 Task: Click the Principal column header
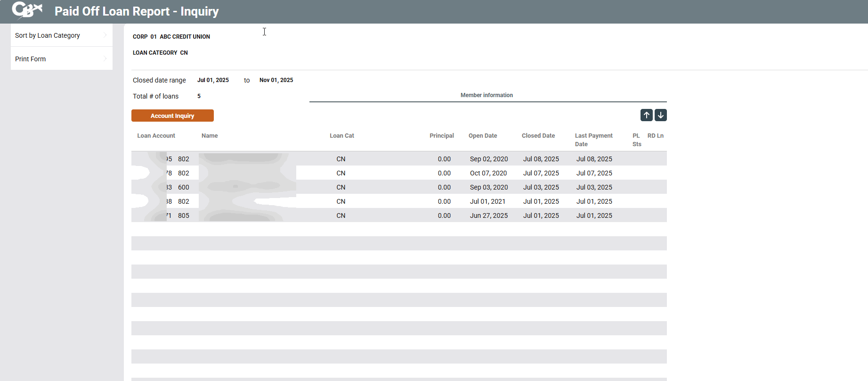pyautogui.click(x=441, y=136)
